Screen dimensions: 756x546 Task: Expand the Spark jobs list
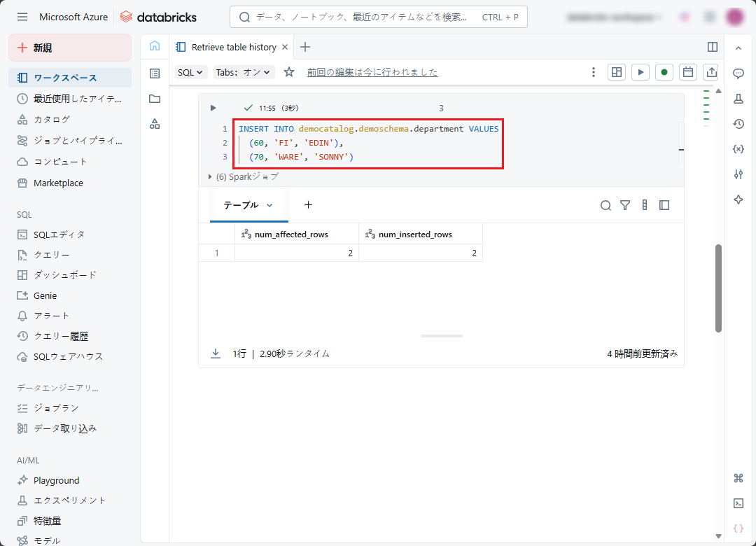click(210, 177)
